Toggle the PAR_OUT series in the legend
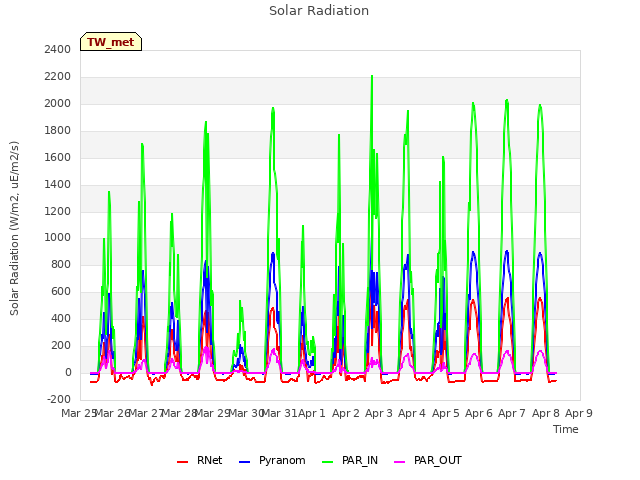Viewport: 640px width, 480px height. click(x=428, y=460)
